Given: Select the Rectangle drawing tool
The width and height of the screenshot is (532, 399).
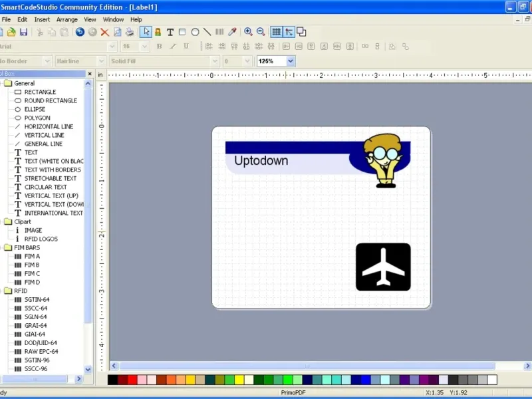Looking at the screenshot, I should tap(182, 32).
